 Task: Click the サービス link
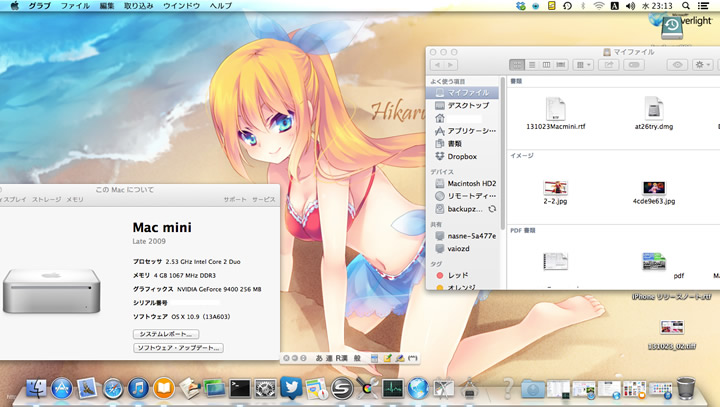(264, 199)
